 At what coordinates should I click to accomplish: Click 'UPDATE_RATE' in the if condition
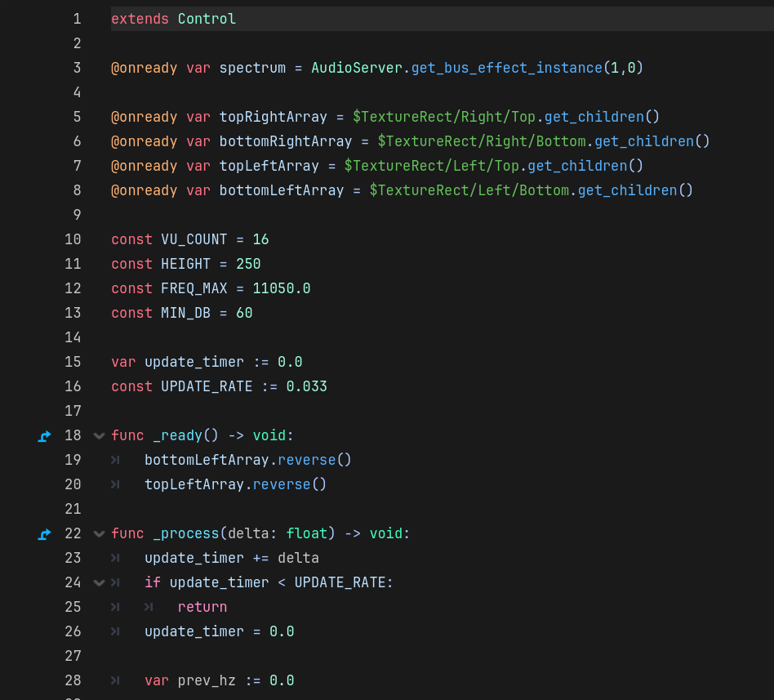coord(340,582)
